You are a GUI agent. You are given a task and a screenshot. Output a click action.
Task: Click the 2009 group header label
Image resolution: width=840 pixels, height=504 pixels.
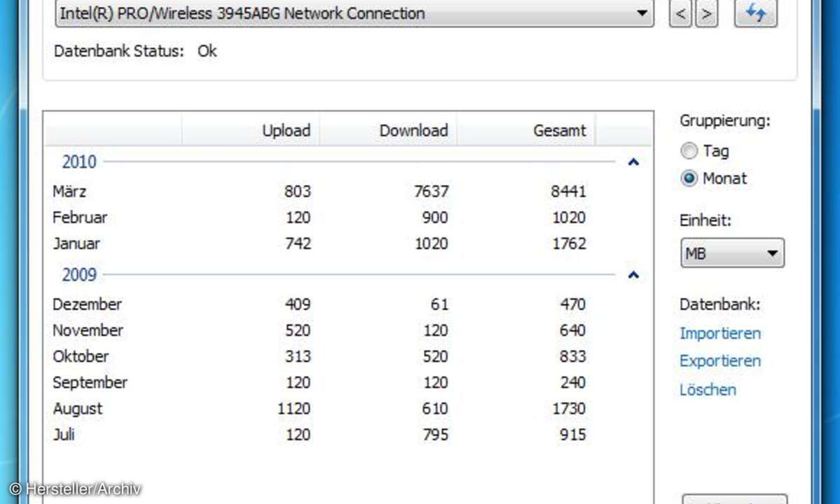pyautogui.click(x=78, y=274)
